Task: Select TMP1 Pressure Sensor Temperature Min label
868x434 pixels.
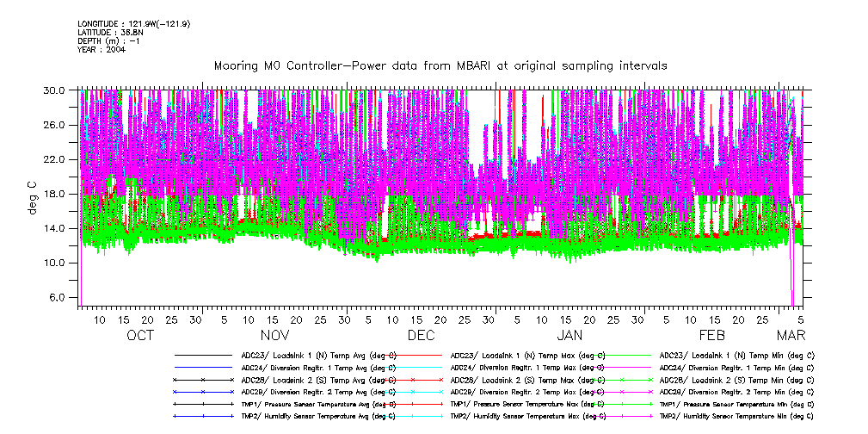Action: pos(736,403)
